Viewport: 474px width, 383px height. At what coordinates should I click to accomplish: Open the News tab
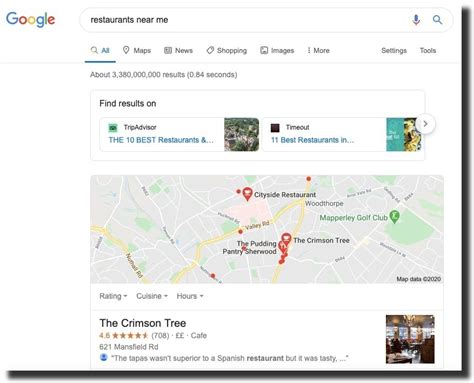[179, 51]
